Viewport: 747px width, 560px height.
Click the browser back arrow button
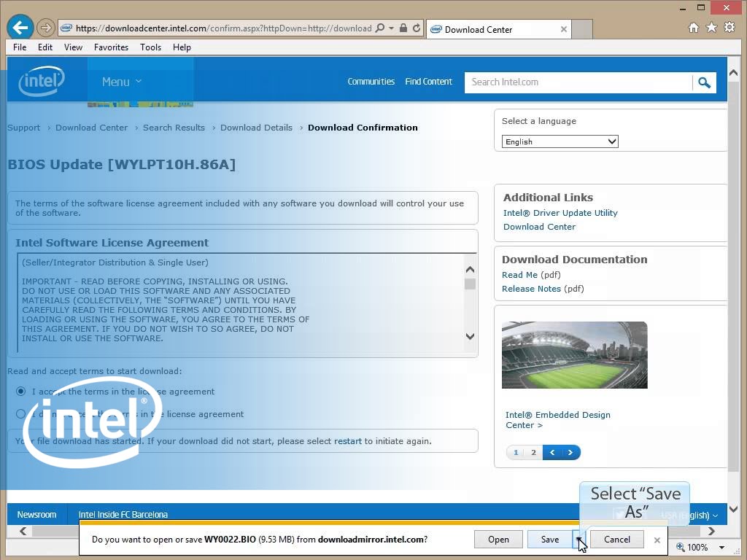tap(20, 28)
